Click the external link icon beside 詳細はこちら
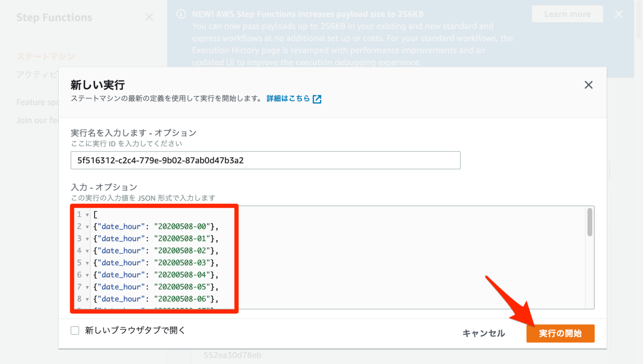Viewport: 643px width, 364px height. coord(317,99)
